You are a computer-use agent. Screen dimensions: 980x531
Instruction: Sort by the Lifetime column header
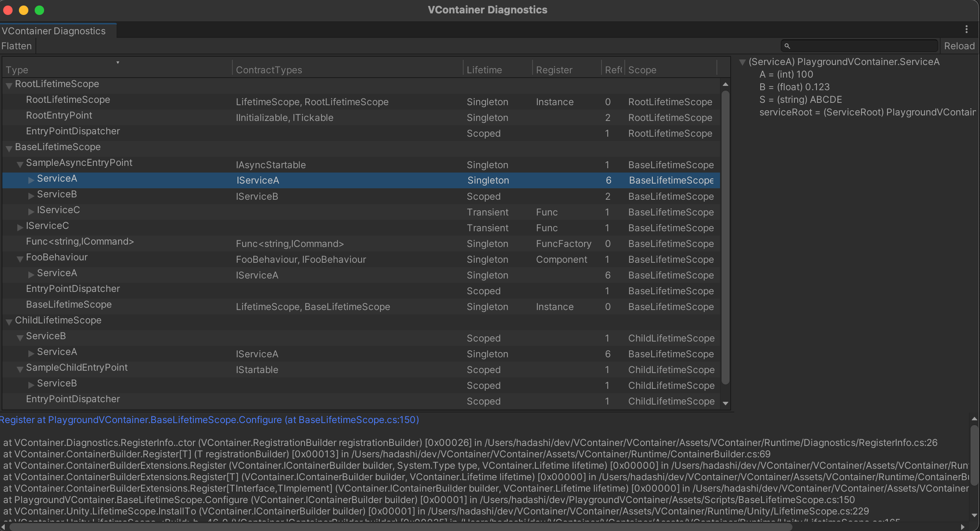[484, 70]
